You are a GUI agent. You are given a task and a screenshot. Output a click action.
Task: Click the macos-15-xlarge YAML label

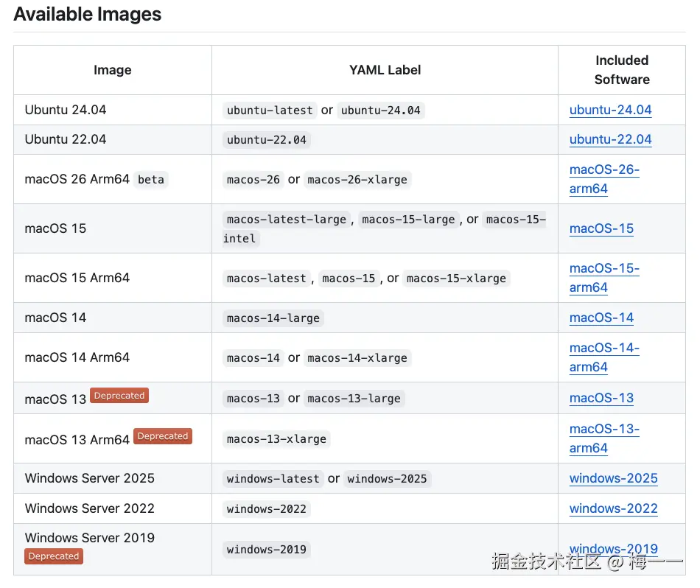coord(456,278)
